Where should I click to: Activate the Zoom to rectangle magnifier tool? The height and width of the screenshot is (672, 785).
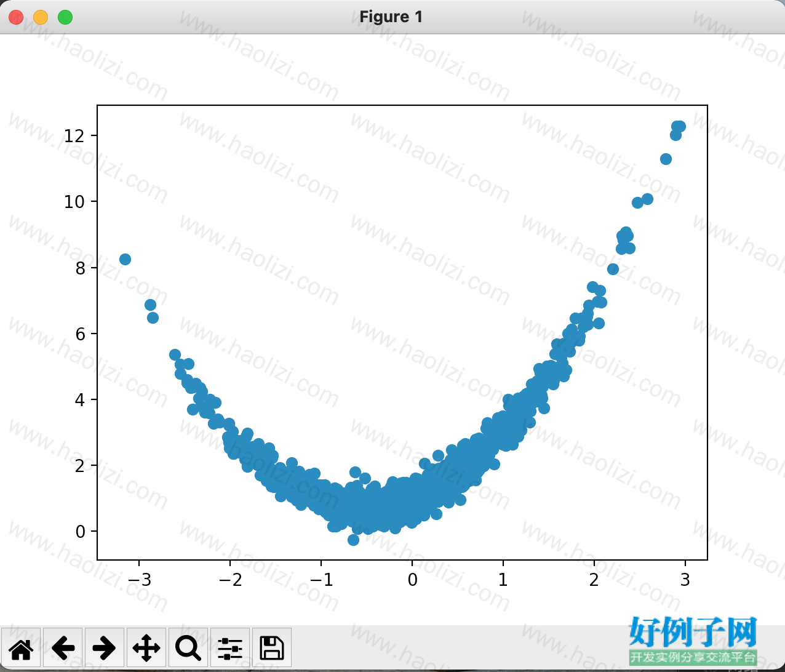pyautogui.click(x=188, y=647)
